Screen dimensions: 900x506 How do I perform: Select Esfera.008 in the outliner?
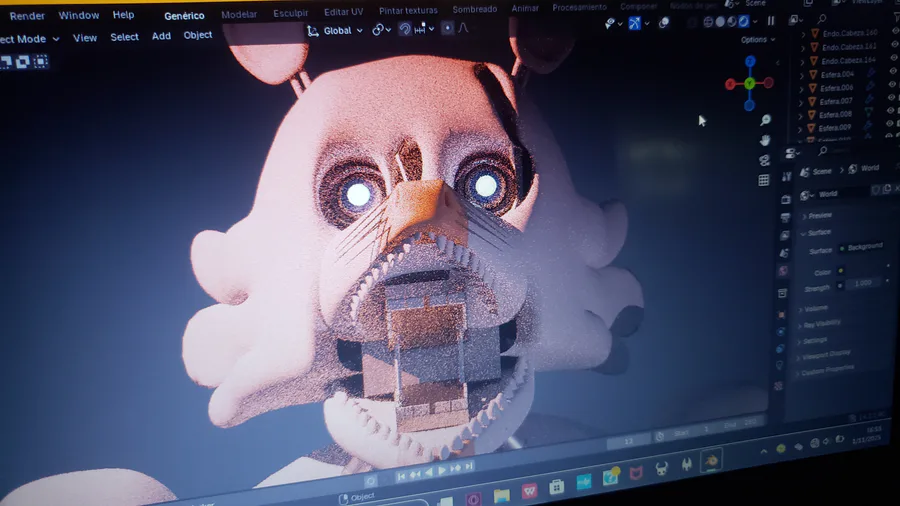tap(836, 115)
